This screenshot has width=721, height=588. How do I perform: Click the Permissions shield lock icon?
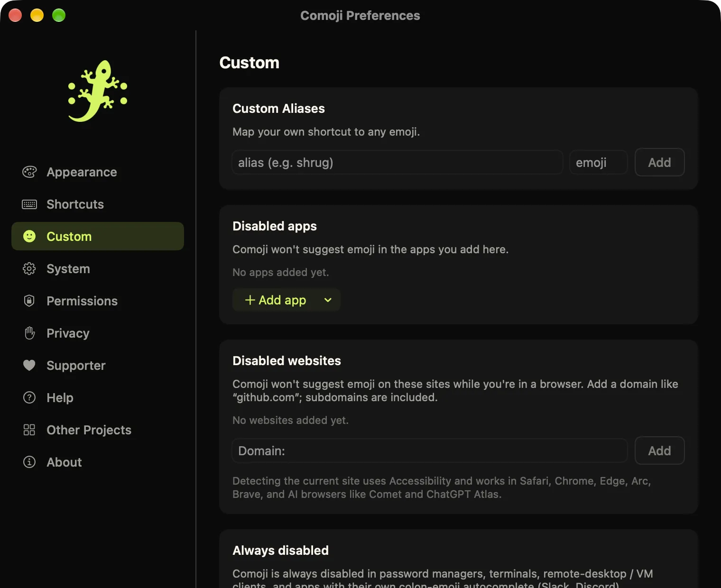[x=29, y=301]
